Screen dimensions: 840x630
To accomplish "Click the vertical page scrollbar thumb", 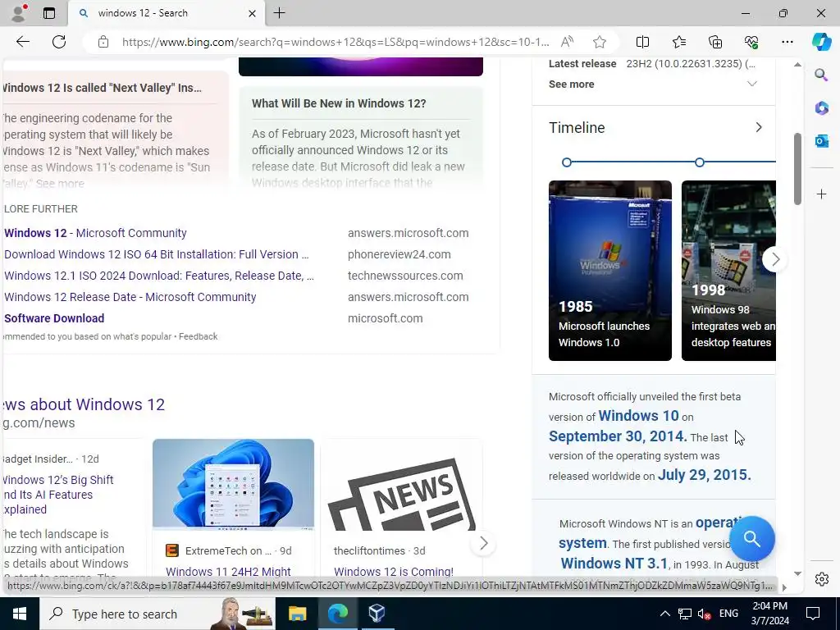I will coord(797,169).
